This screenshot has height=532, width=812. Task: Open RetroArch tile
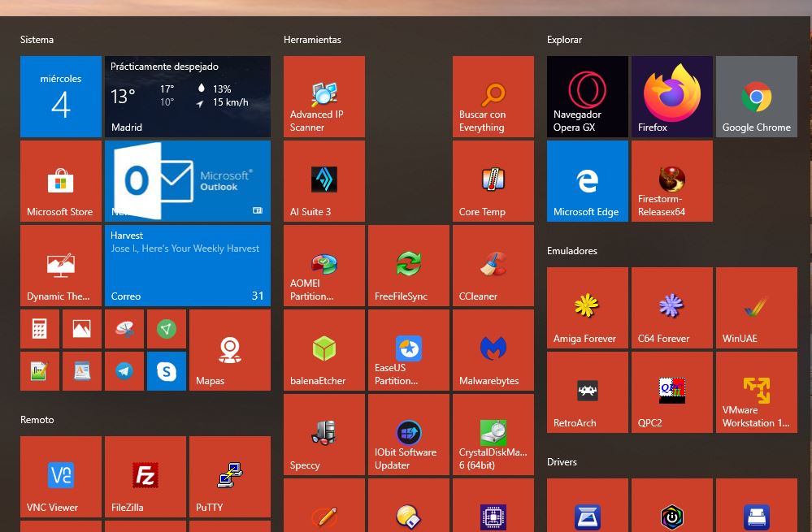pos(587,392)
